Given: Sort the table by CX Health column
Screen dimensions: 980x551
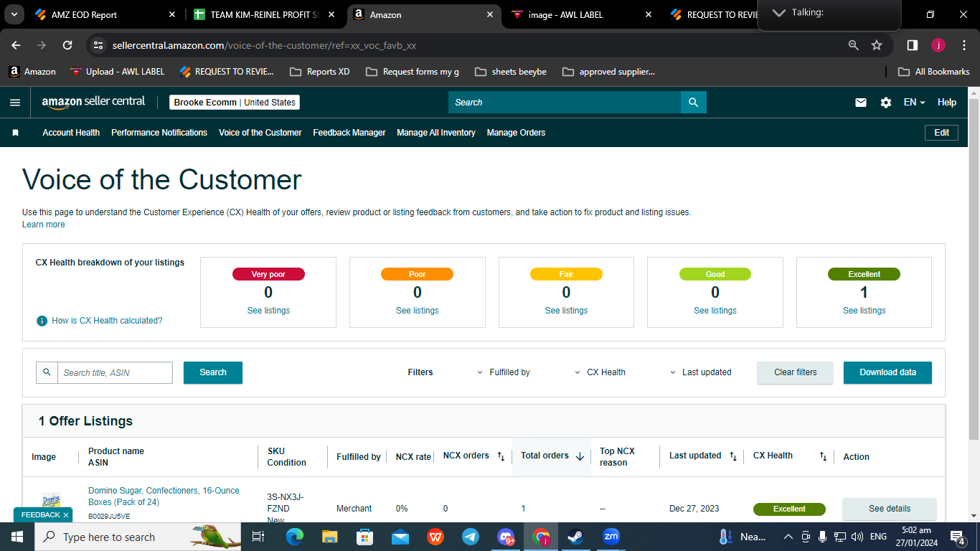Looking at the screenshot, I should [x=823, y=456].
